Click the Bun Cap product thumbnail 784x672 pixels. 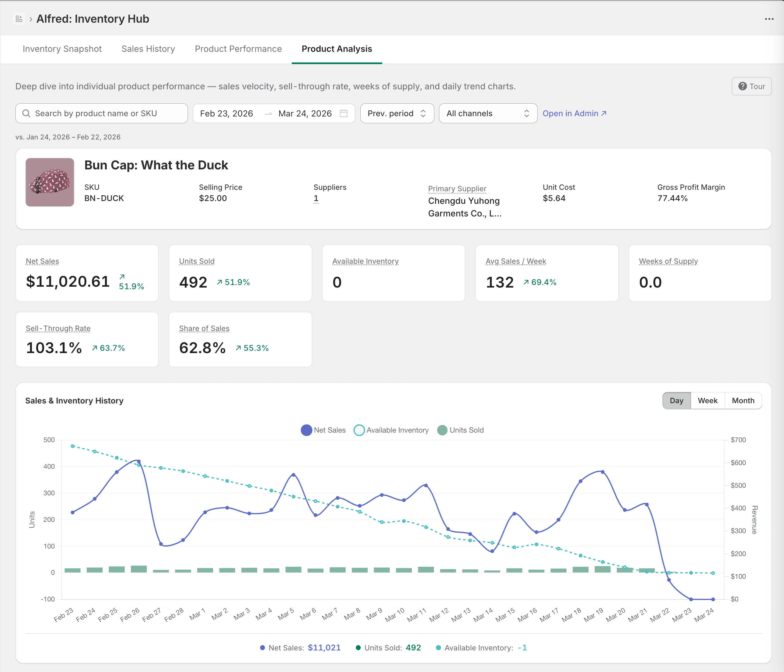tap(50, 182)
